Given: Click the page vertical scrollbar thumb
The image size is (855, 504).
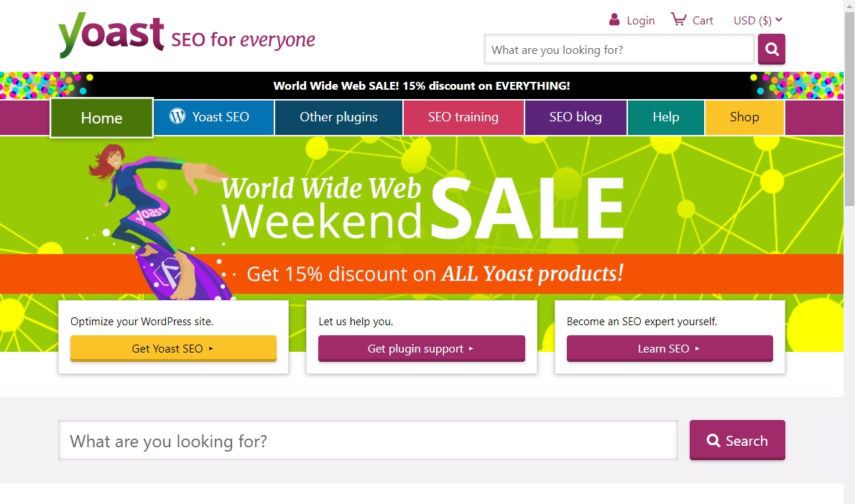Looking at the screenshot, I should pos(849,109).
